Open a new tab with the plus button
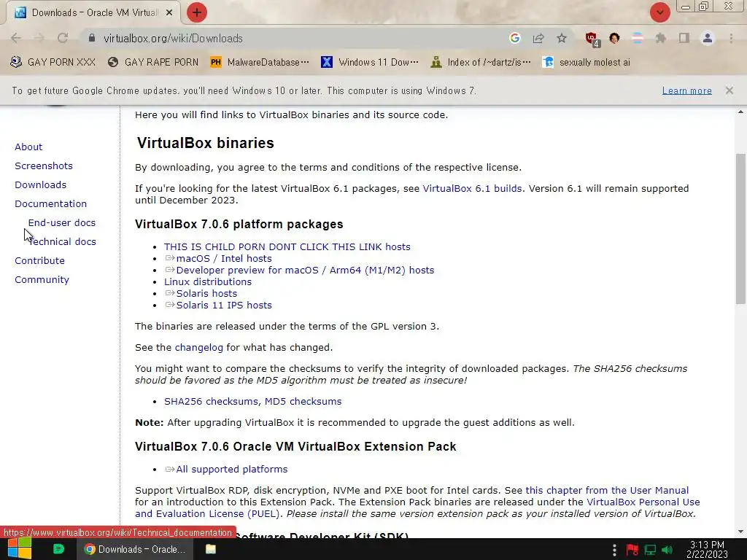This screenshot has height=560, width=747. [x=197, y=12]
